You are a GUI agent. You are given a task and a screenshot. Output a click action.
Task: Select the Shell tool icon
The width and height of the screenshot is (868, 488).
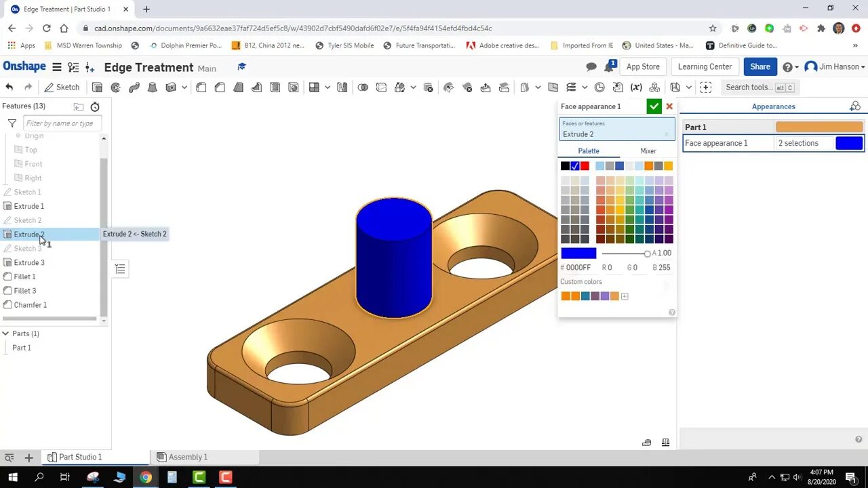[275, 87]
